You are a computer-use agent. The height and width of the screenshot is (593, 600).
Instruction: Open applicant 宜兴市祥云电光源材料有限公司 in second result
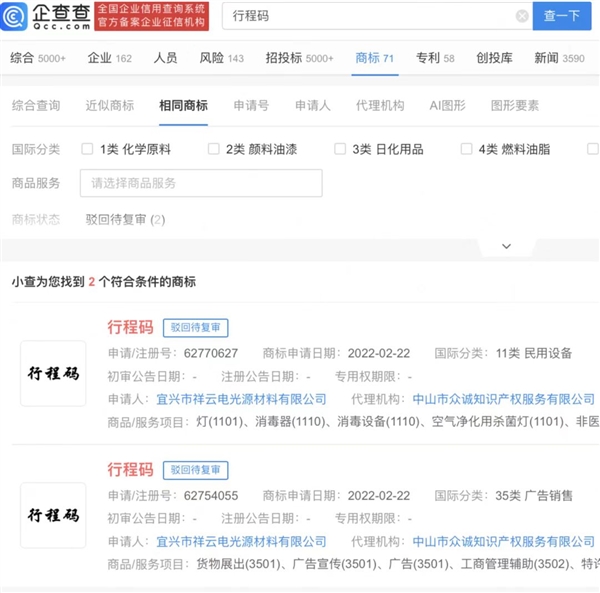(241, 542)
